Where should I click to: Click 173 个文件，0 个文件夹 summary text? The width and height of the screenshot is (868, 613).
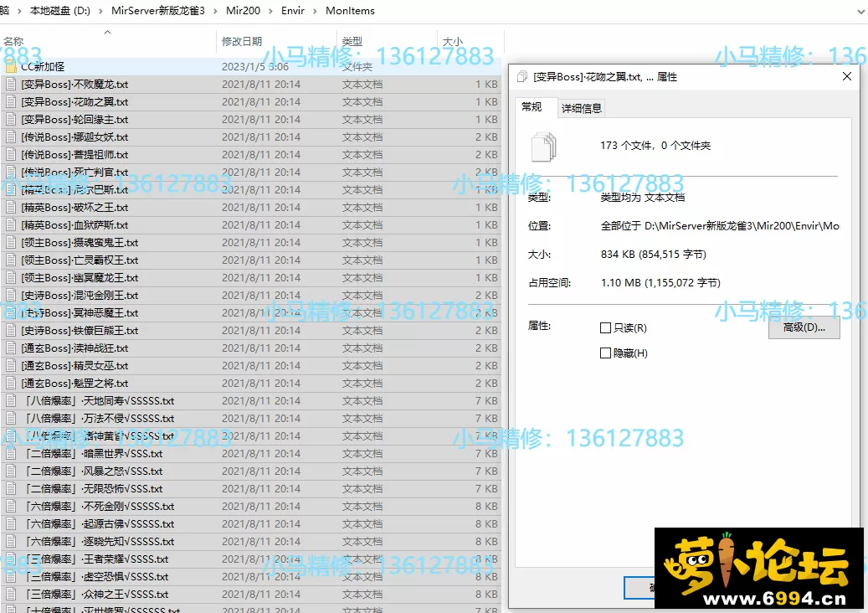click(x=655, y=146)
